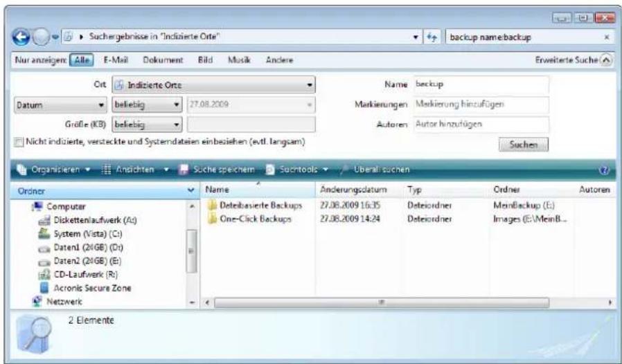
Task: Sort results by the 'Autoren' column header
Action: (x=594, y=190)
